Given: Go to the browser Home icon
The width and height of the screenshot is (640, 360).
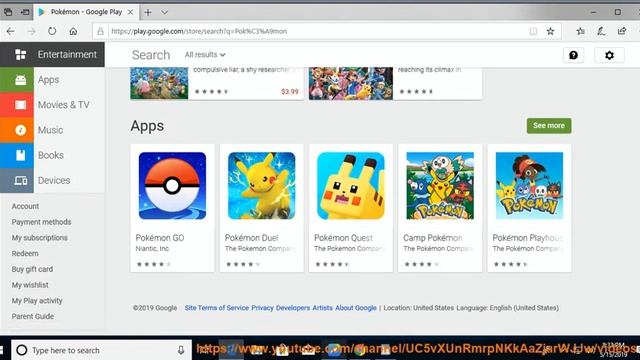Looking at the screenshot, I should (73, 31).
